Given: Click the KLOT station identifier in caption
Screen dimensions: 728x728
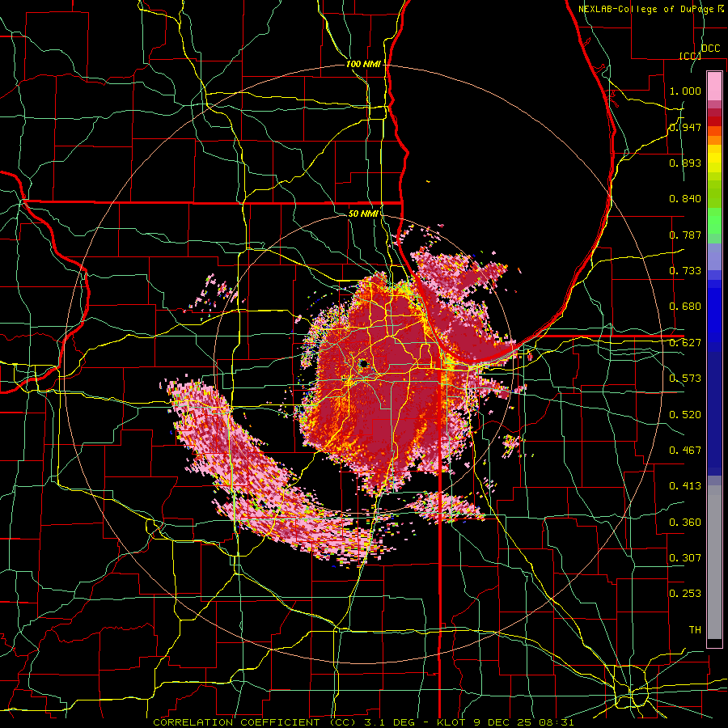Looking at the screenshot, I should [453, 722].
